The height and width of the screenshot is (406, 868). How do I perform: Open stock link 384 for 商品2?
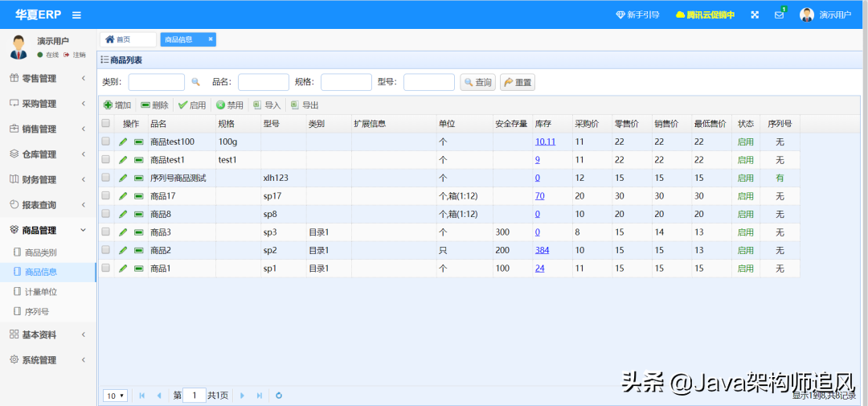pos(542,250)
